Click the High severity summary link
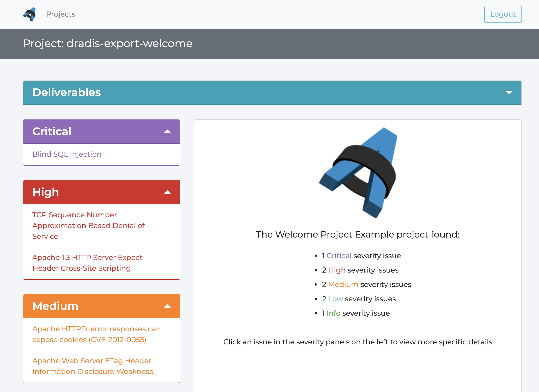The image size is (539, 392). (x=336, y=270)
